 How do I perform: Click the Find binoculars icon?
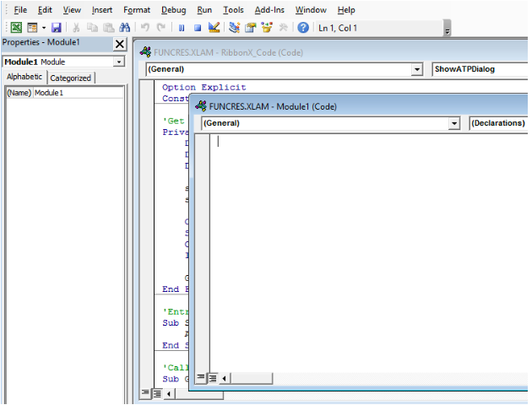[x=125, y=28]
